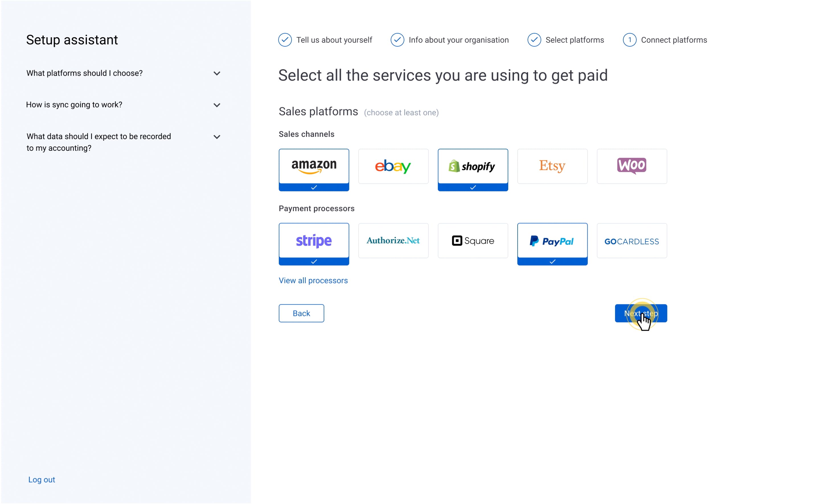Select the eBay sales channel tile
This screenshot has width=820, height=504.
pyautogui.click(x=393, y=166)
